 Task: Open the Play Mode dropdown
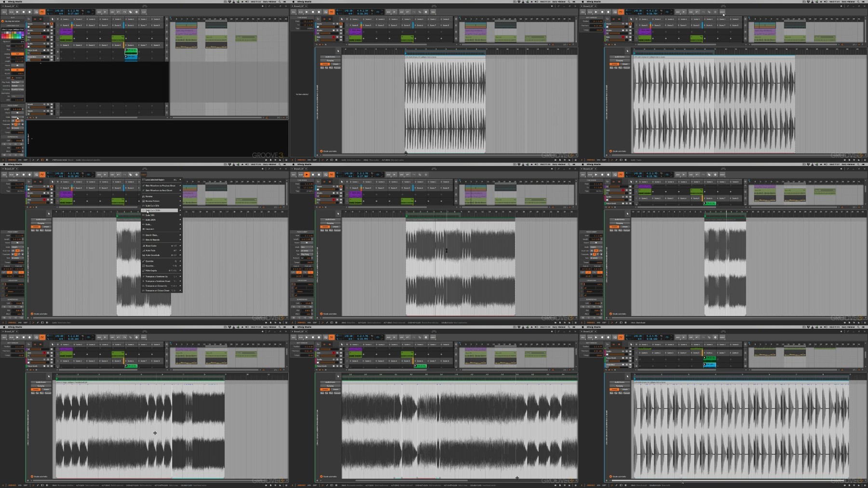[17, 82]
